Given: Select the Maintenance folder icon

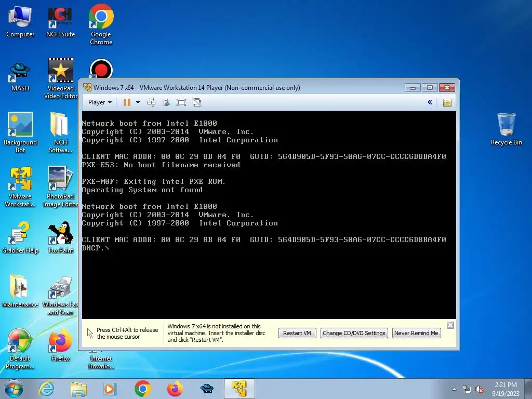Looking at the screenshot, I should coord(20,291).
